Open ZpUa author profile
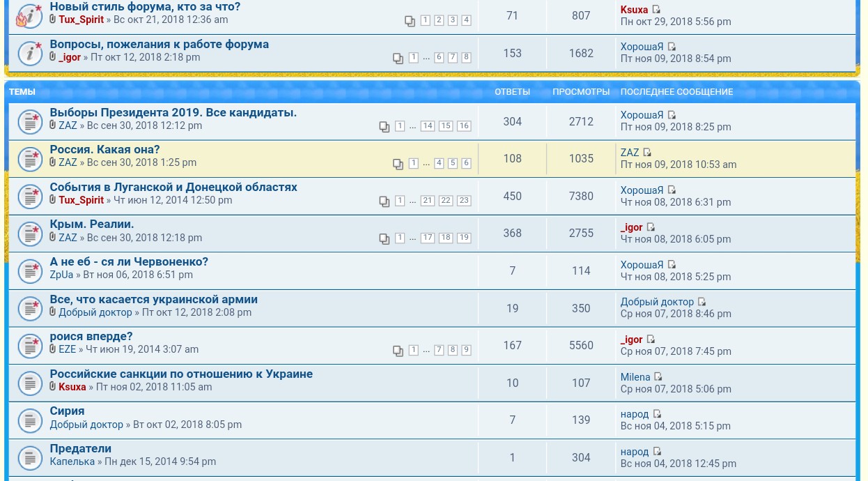 tap(61, 275)
